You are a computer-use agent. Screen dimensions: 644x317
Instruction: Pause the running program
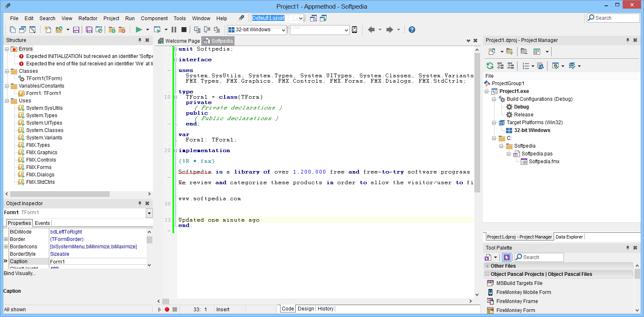pos(174,30)
